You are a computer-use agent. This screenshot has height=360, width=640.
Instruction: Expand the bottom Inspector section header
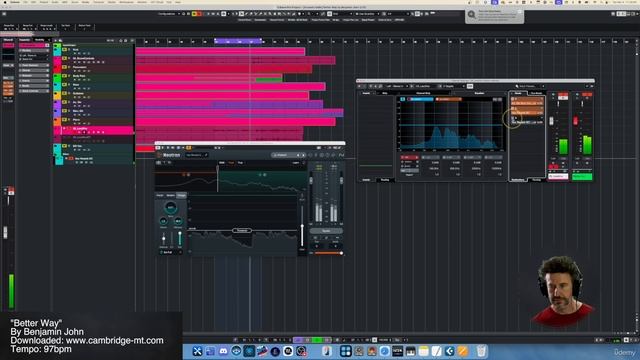(x=34, y=91)
